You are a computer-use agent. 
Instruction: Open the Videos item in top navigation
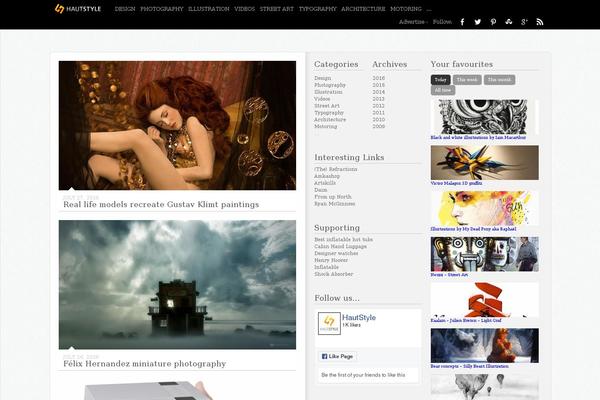tap(245, 9)
